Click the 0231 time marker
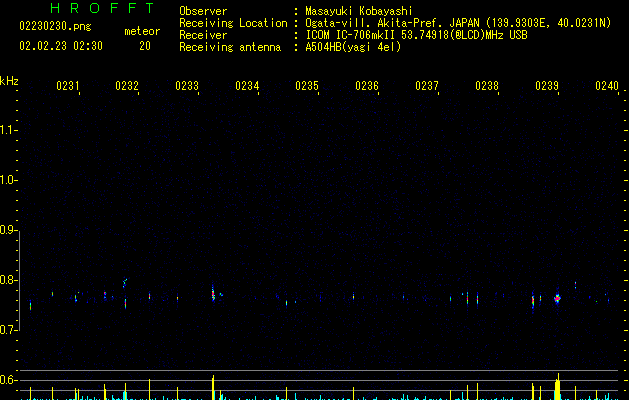This screenshot has height=400, width=629. [67, 86]
